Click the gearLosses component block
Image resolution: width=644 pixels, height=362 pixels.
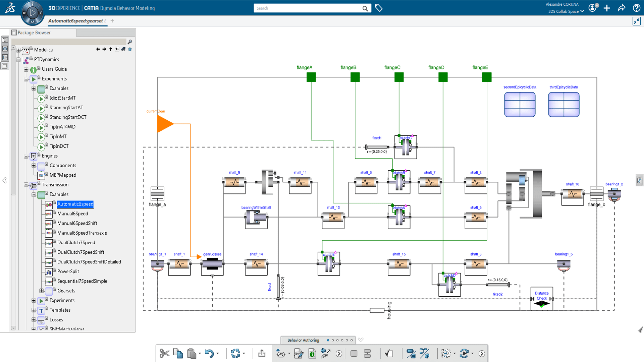point(212,263)
